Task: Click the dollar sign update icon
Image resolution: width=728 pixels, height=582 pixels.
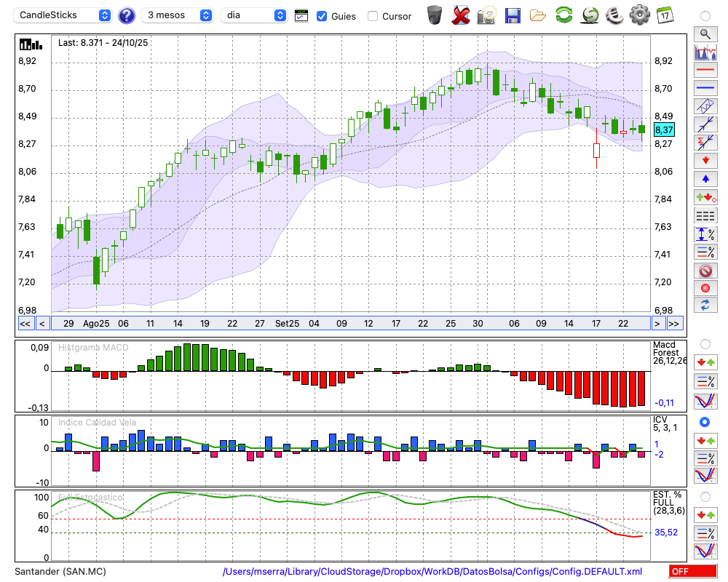Action: tap(590, 15)
